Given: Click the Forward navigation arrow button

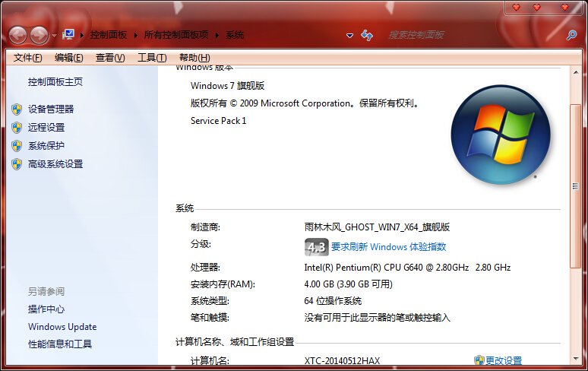Looking at the screenshot, I should point(39,35).
